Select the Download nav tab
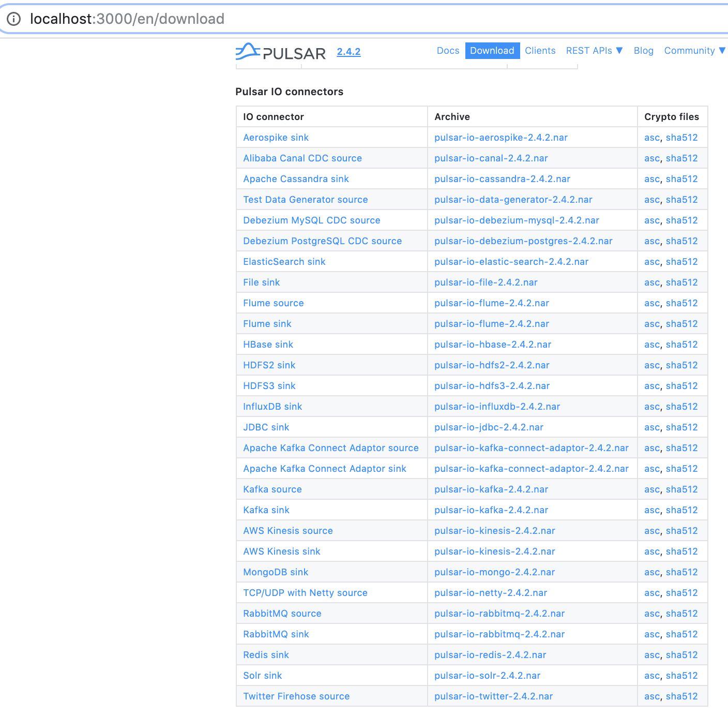The width and height of the screenshot is (728, 715). pyautogui.click(x=492, y=51)
